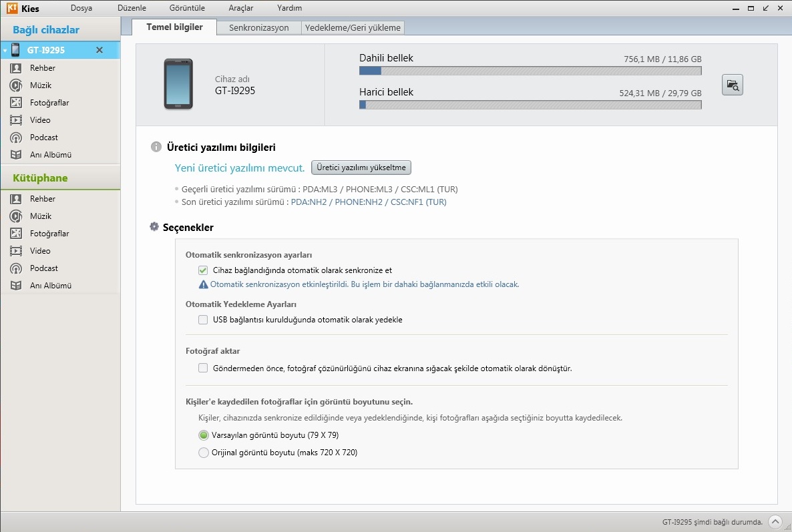Click current firmware PDA:ML3 text line
Viewport: 792px width, 532px height.
319,190
